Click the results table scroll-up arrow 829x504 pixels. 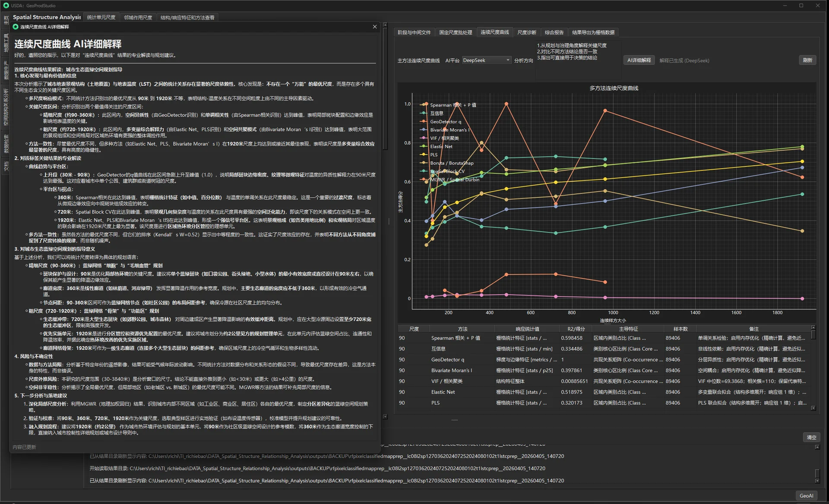tap(813, 328)
